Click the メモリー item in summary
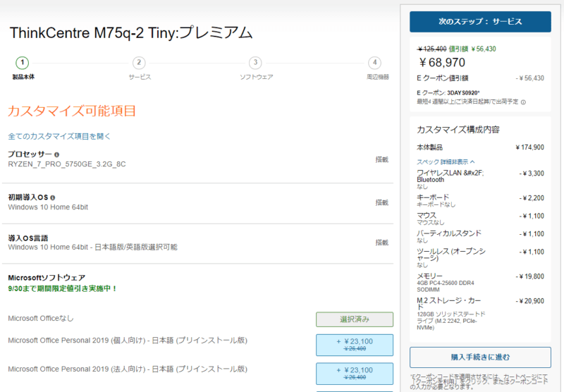 (480, 283)
